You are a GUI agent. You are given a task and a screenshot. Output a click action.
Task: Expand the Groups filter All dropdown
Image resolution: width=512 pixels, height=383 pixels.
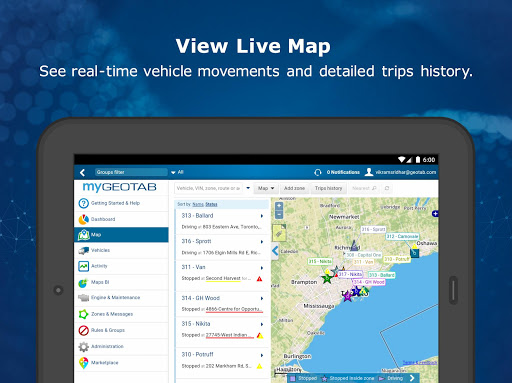pos(177,172)
